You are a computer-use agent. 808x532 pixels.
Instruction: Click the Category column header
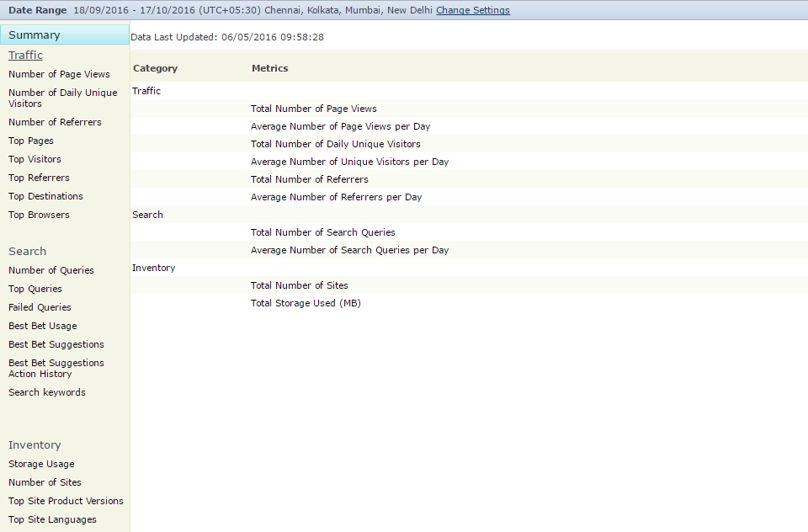[155, 68]
